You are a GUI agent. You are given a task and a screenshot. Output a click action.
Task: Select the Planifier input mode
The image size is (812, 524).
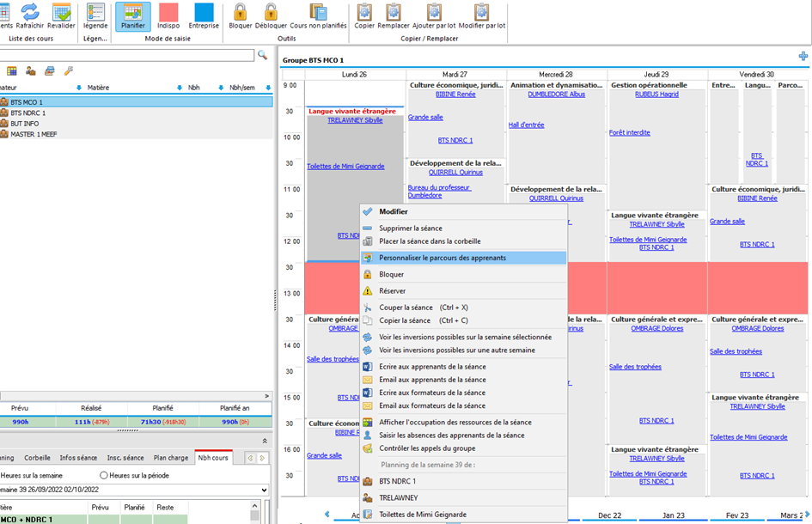click(133, 11)
